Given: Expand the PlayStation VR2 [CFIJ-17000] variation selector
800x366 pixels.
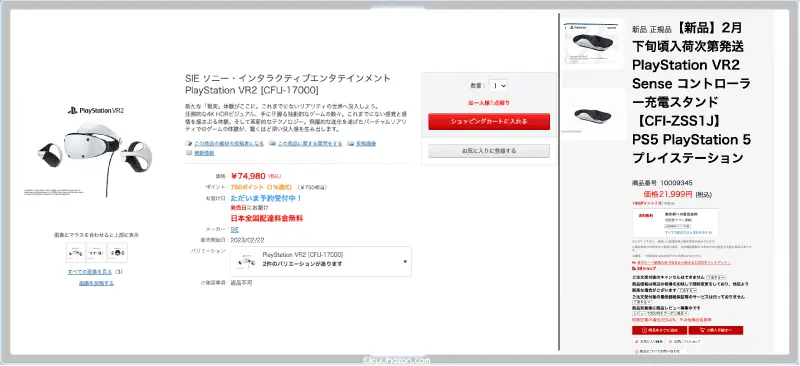Looking at the screenshot, I should [x=321, y=261].
